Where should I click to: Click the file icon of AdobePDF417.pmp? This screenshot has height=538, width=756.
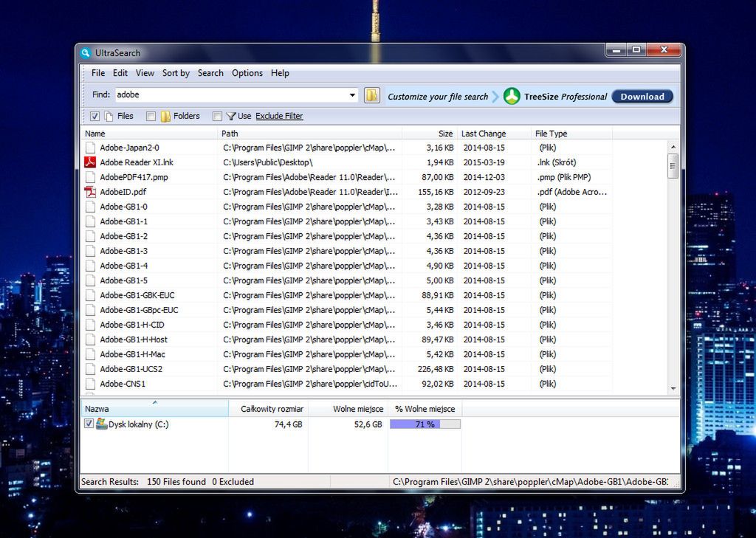click(x=90, y=177)
